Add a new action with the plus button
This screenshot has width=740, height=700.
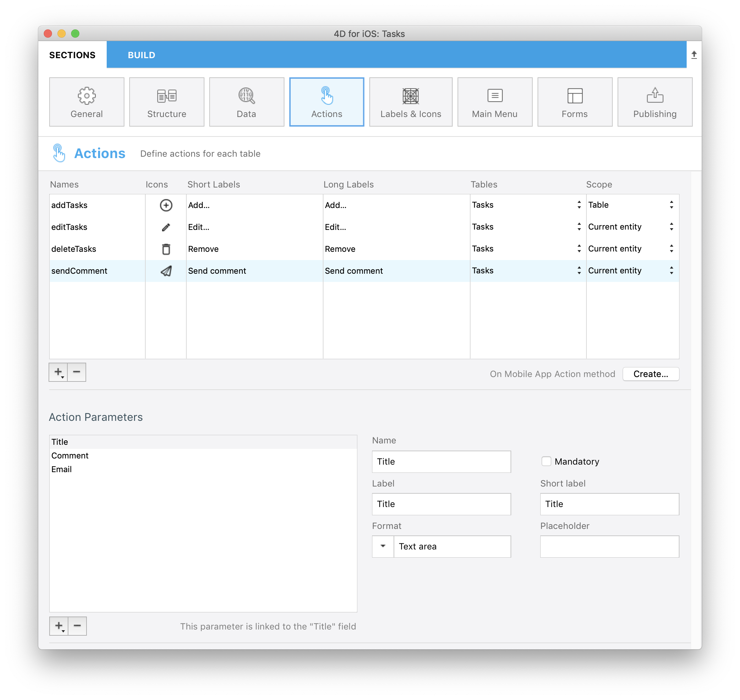[58, 372]
